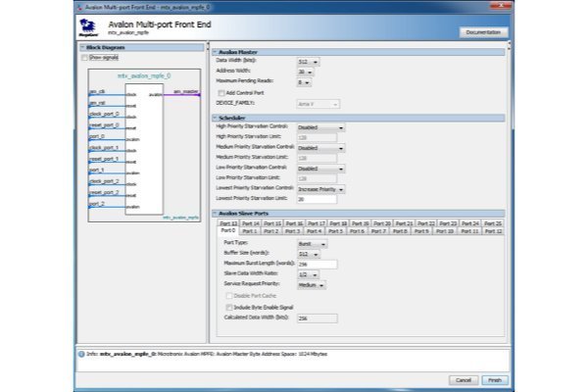This screenshot has height=392, width=588.
Task: Check the Add Control Port option
Action: tap(220, 91)
